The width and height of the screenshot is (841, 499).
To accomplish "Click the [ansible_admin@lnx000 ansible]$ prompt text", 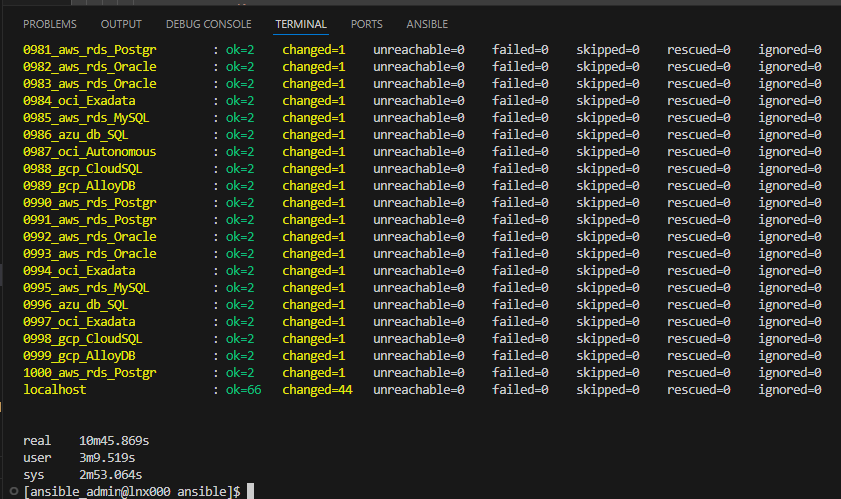I will pyautogui.click(x=132, y=491).
